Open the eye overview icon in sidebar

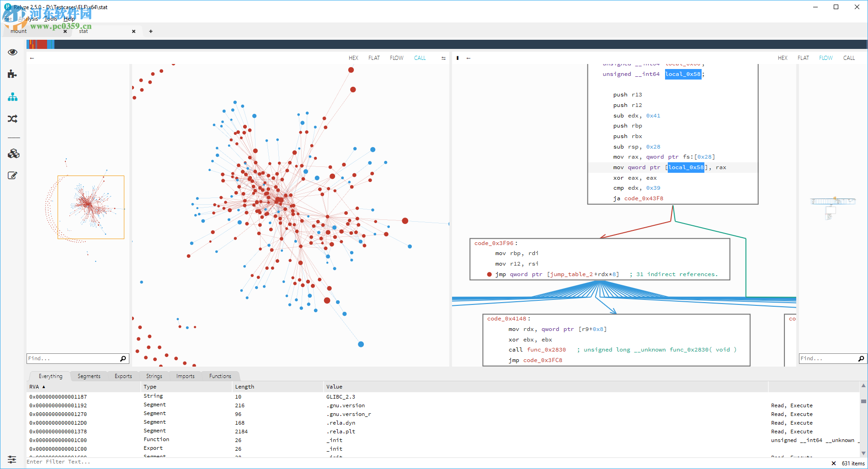point(12,52)
